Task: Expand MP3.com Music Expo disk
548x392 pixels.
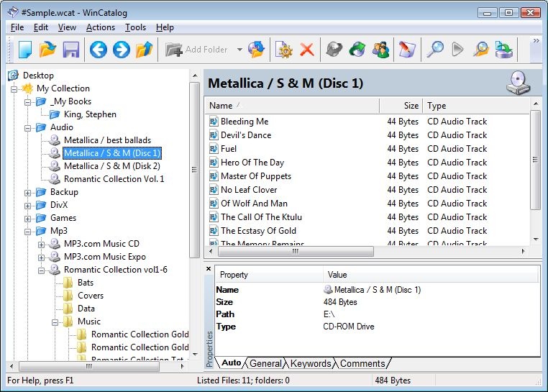Action: 41,257
